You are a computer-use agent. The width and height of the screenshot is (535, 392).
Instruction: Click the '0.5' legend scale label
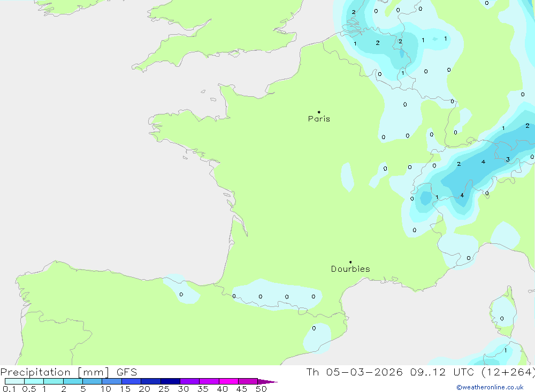click(x=29, y=389)
